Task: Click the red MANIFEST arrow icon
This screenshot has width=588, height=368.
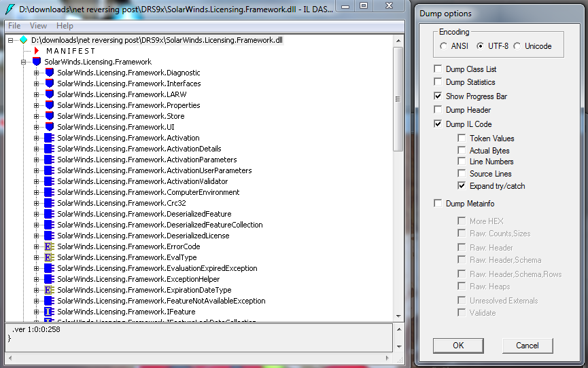Action: click(37, 51)
